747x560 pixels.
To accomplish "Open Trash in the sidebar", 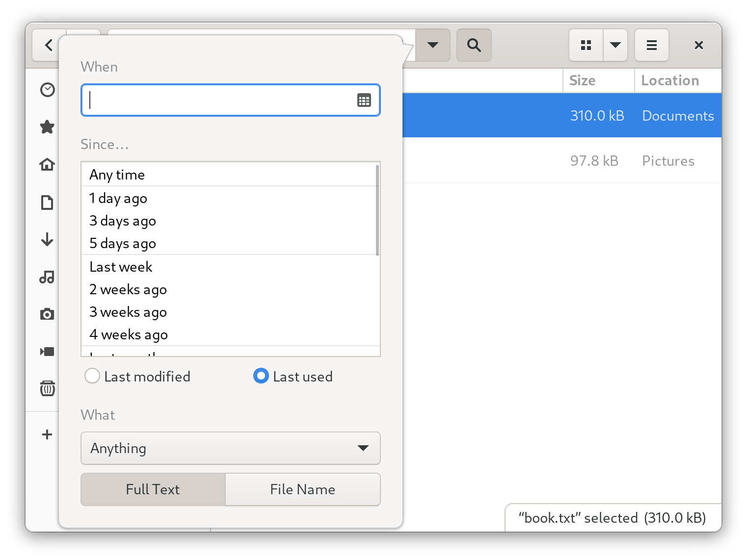I will [47, 388].
